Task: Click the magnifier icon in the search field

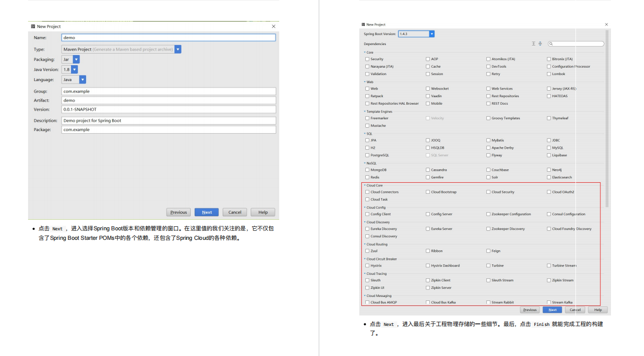Action: tap(551, 44)
